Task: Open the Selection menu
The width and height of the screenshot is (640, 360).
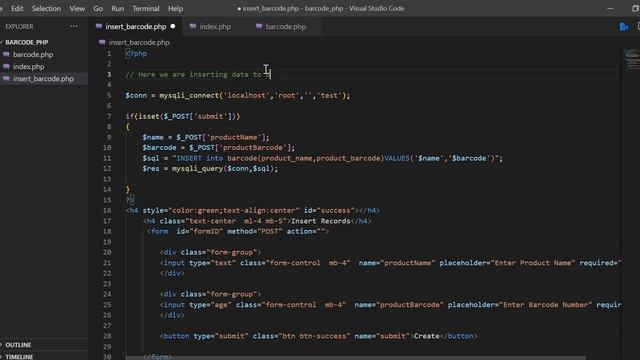Action: coord(46,9)
